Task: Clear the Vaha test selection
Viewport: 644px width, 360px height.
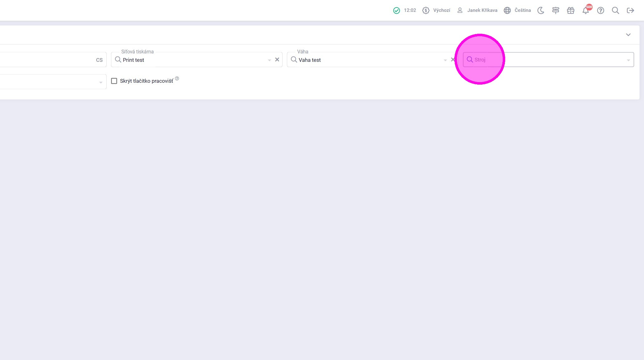Action: (x=453, y=60)
